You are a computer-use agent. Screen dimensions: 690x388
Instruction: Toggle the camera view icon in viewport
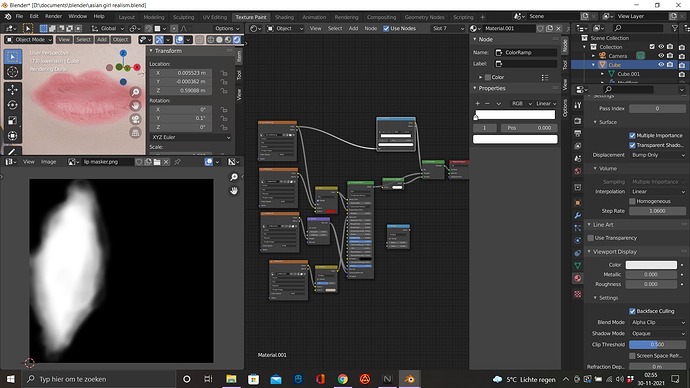(x=136, y=119)
